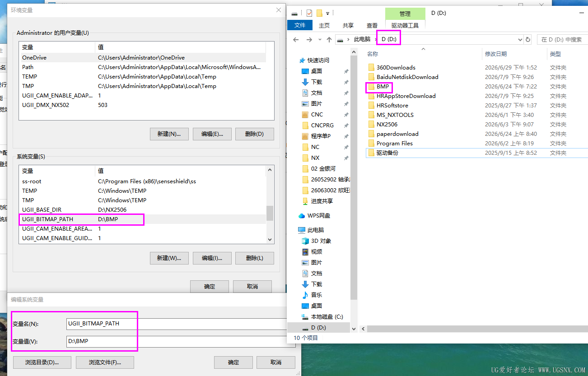Click 新建(W)... for system variables
This screenshot has width=588, height=376.
tap(169, 258)
